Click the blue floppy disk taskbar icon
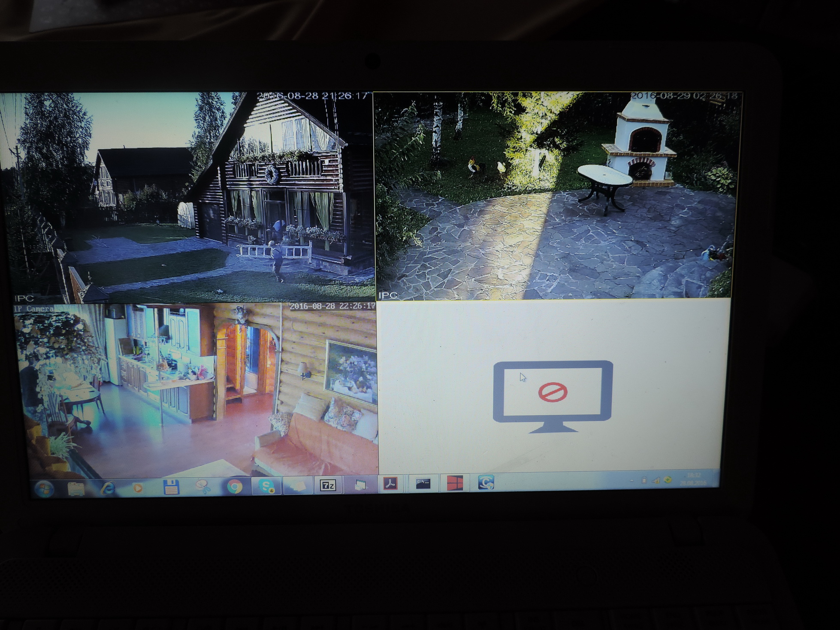 pyautogui.click(x=171, y=487)
